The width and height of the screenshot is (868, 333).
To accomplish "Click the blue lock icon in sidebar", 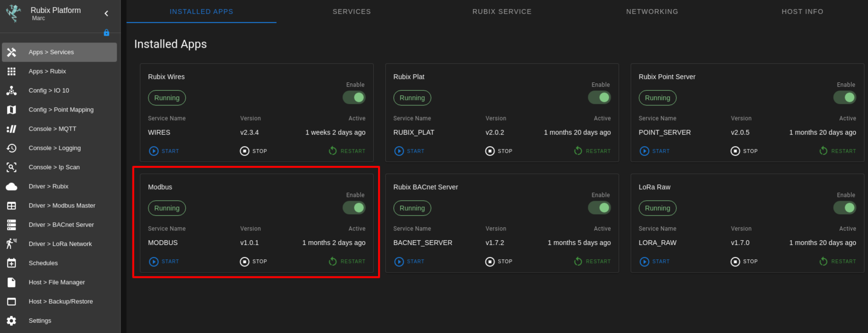I will click(x=107, y=33).
